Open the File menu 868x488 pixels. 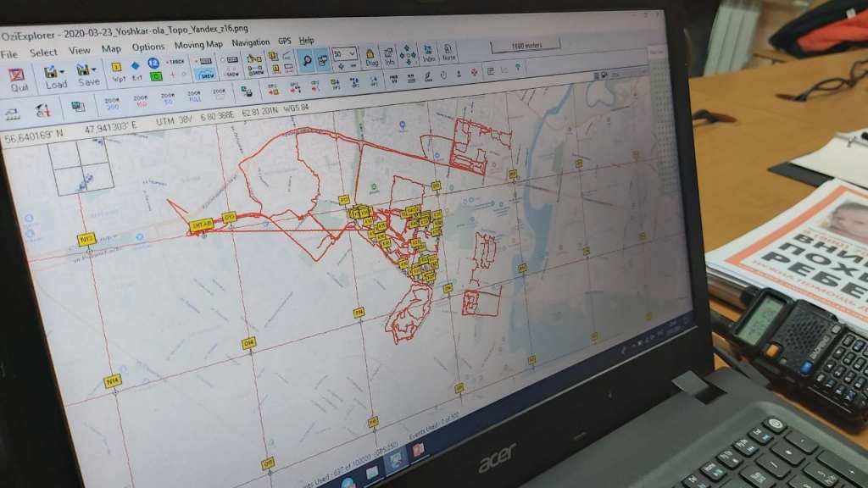point(8,54)
